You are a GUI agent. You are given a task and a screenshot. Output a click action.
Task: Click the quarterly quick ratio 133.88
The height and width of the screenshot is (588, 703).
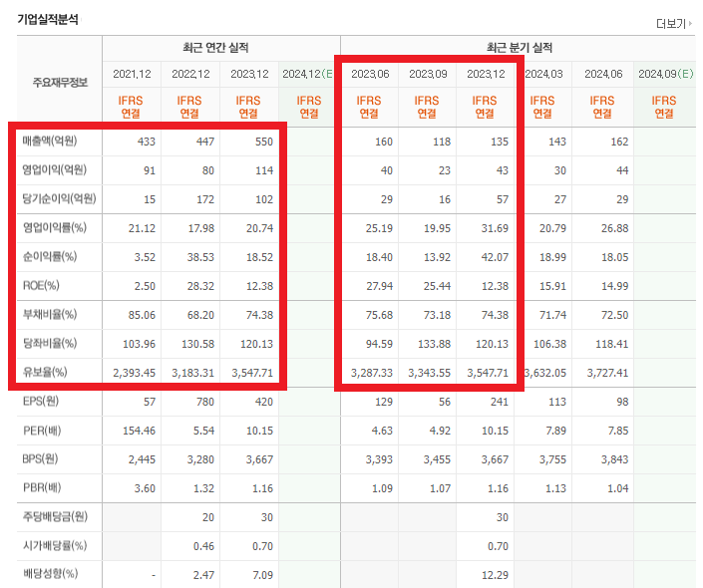click(x=435, y=344)
